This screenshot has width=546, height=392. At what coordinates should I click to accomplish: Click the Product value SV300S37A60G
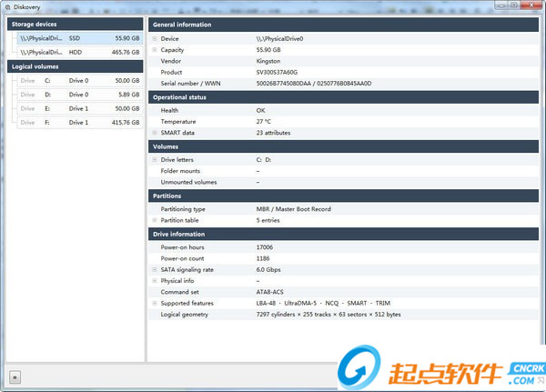[277, 73]
